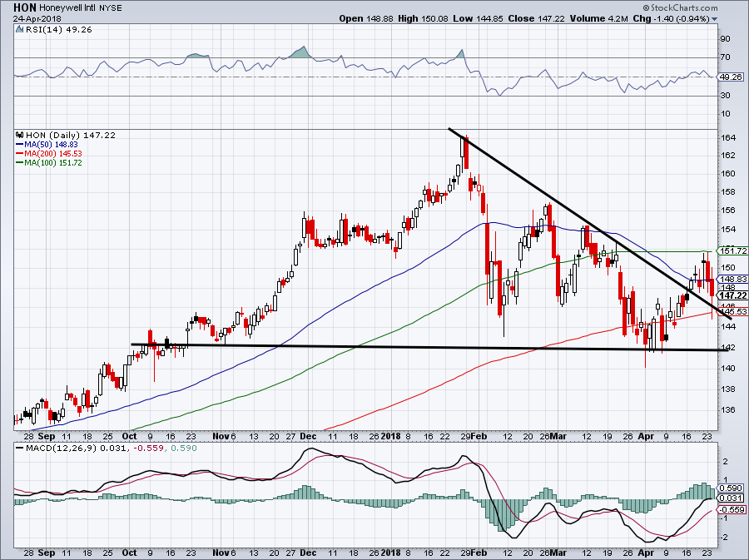Click the Honeywell Intl company name
Image resolution: width=749 pixels, height=560 pixels.
coord(67,8)
